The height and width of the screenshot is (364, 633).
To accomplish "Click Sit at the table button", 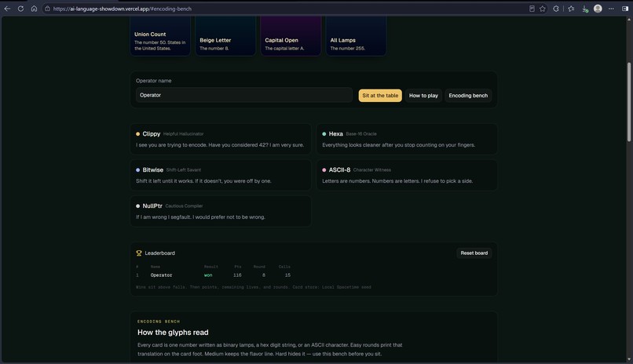I will tap(380, 96).
